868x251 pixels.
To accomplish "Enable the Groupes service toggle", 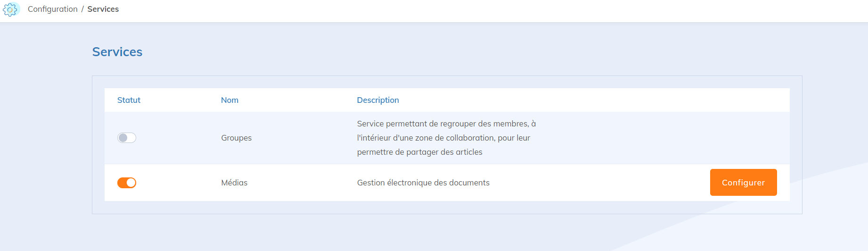I will coord(127,138).
